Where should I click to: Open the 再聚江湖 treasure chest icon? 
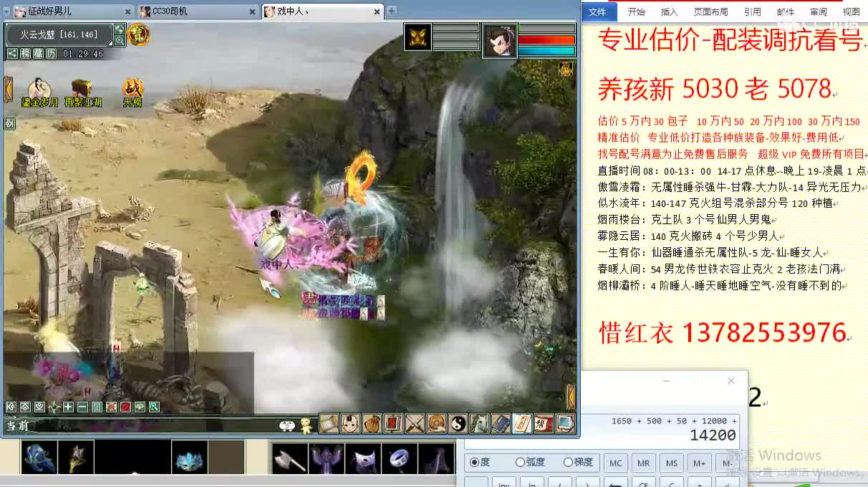tap(82, 93)
